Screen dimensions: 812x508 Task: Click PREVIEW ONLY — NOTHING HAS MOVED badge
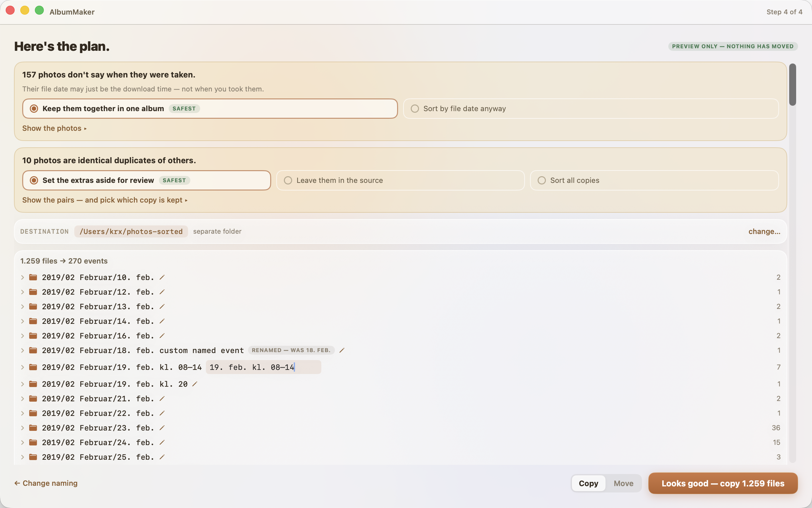tap(733, 46)
